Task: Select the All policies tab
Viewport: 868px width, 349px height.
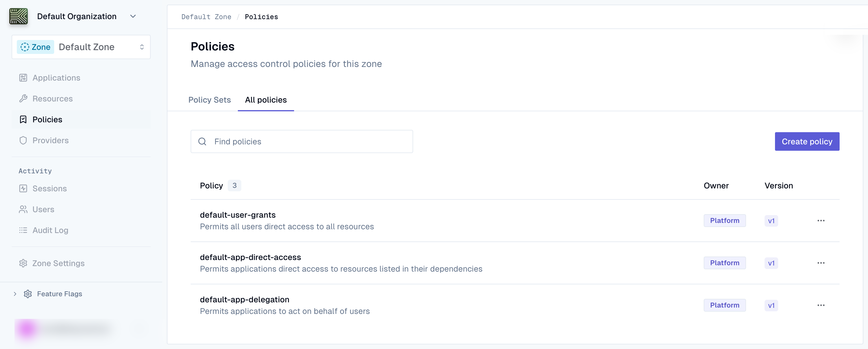Action: [x=266, y=100]
